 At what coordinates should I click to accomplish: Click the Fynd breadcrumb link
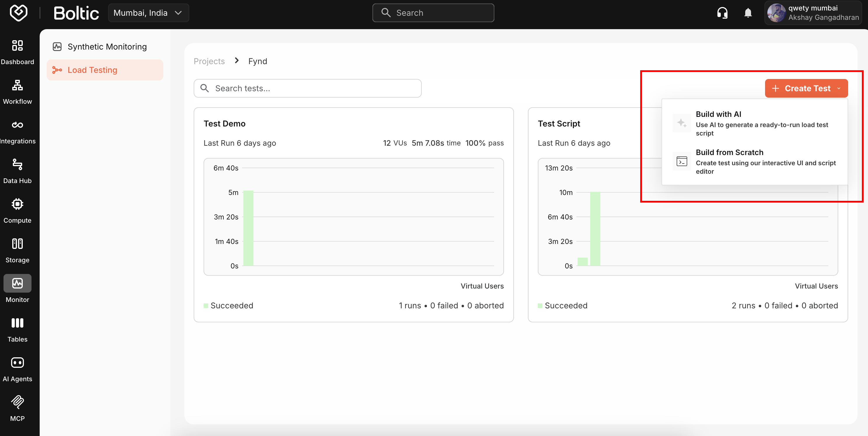pos(258,61)
